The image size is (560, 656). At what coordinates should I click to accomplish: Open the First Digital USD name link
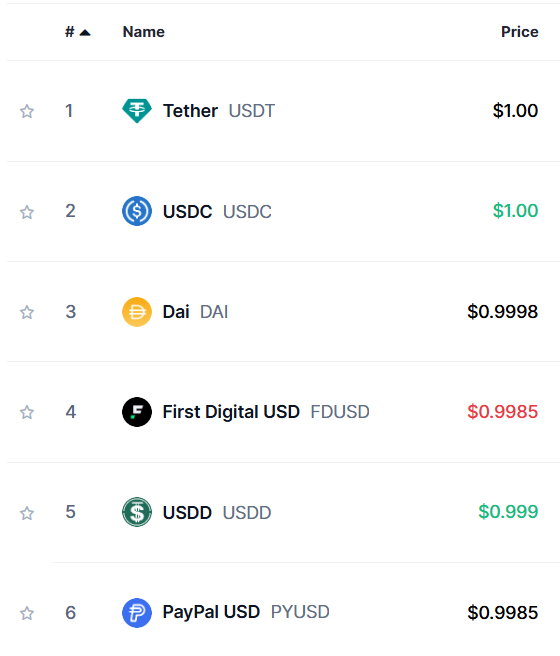[231, 412]
